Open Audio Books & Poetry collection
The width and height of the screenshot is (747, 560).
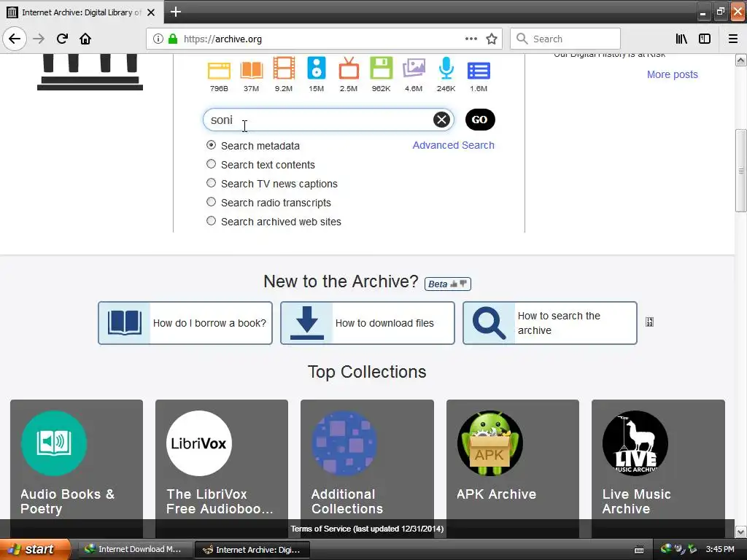(x=77, y=469)
